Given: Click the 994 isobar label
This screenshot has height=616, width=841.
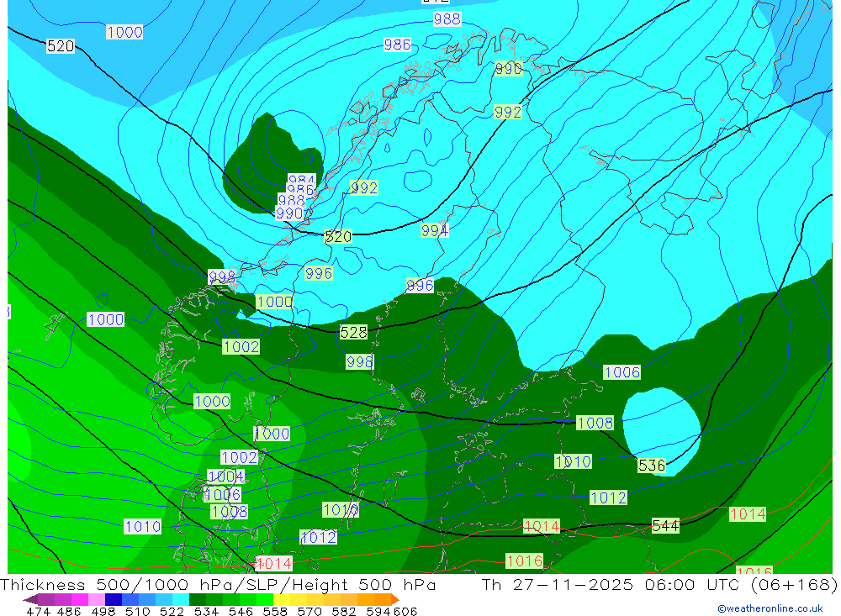Looking at the screenshot, I should (435, 230).
